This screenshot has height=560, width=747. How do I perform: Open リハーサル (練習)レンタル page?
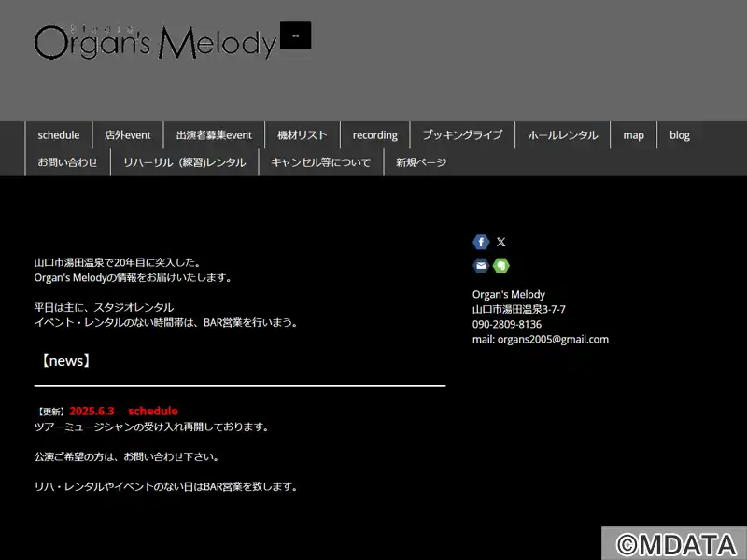click(x=184, y=162)
